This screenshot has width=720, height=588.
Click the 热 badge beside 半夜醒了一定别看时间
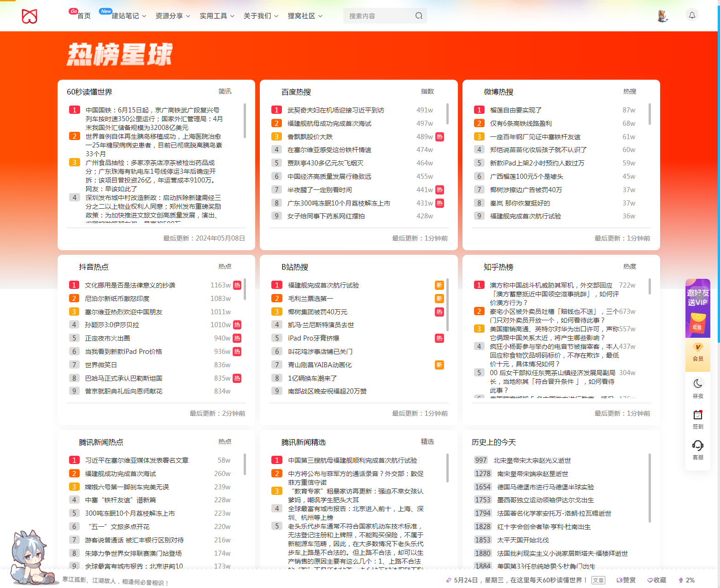click(x=439, y=190)
